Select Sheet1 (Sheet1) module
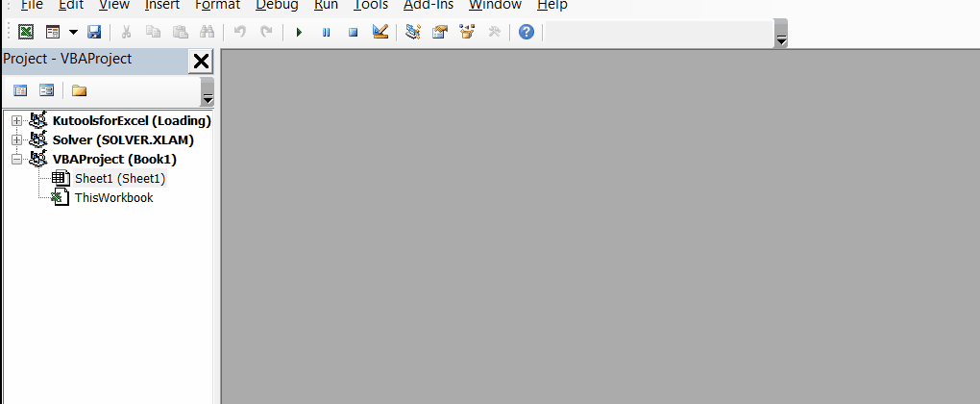Image resolution: width=980 pixels, height=404 pixels. click(120, 179)
